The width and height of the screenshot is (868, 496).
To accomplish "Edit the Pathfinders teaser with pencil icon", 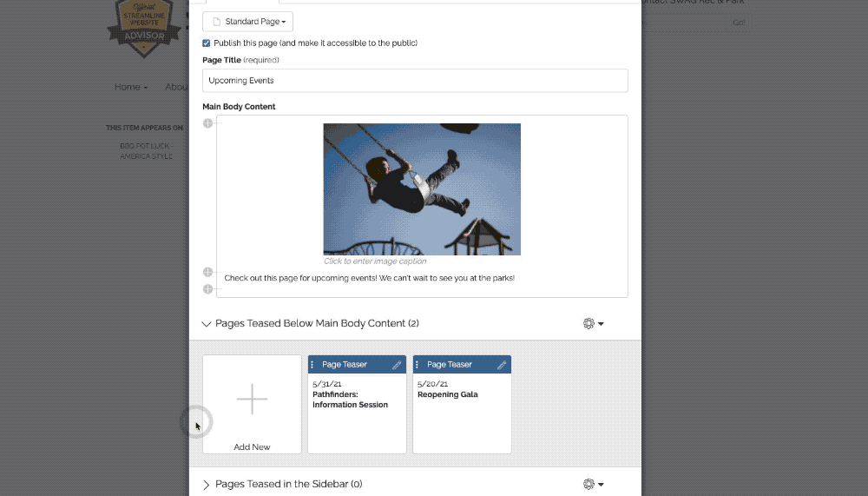I will (x=397, y=365).
